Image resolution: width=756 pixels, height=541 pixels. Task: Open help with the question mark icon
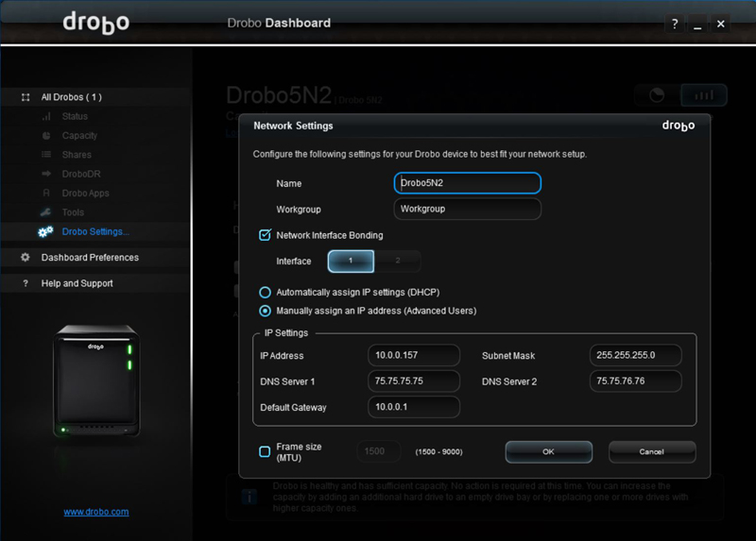tap(675, 25)
